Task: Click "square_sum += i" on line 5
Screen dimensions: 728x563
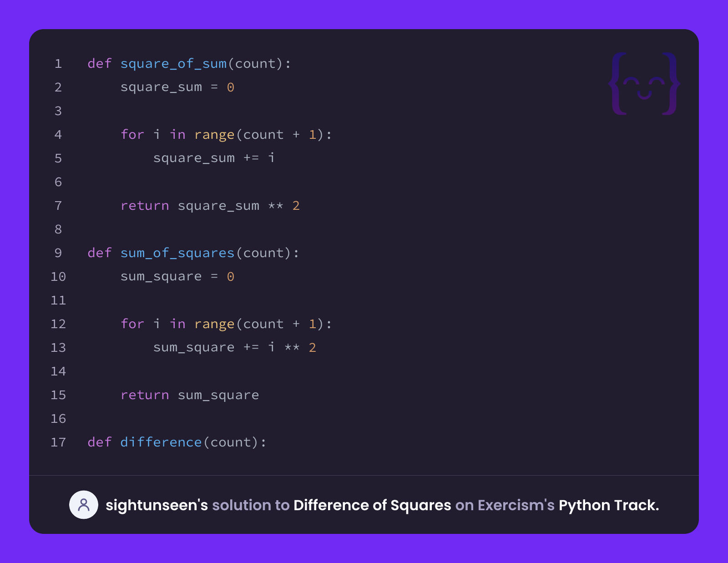Action: (x=214, y=158)
